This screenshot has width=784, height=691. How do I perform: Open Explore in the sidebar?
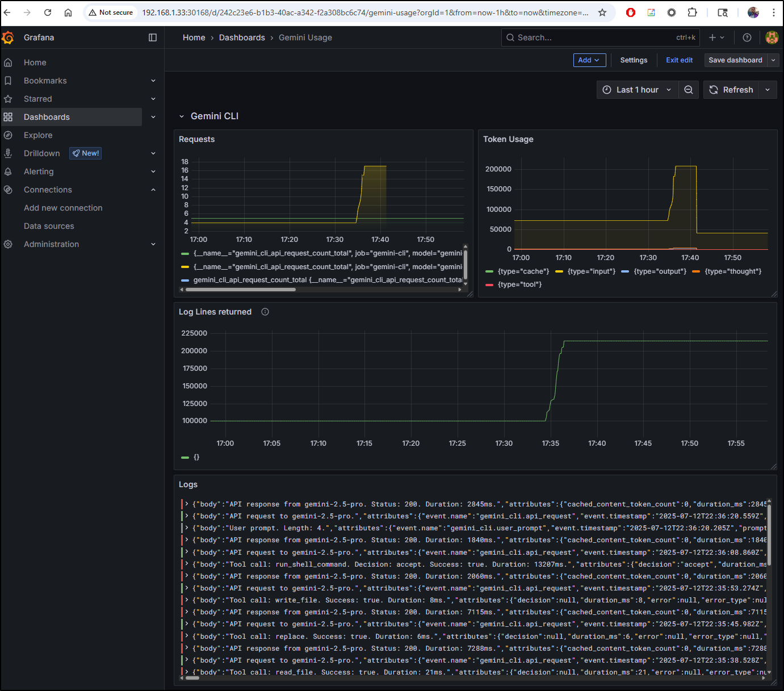[38, 135]
